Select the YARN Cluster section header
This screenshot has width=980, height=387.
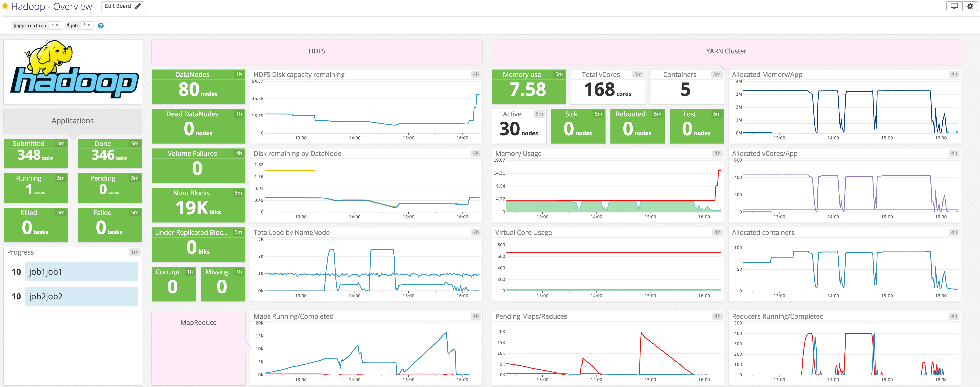(725, 51)
